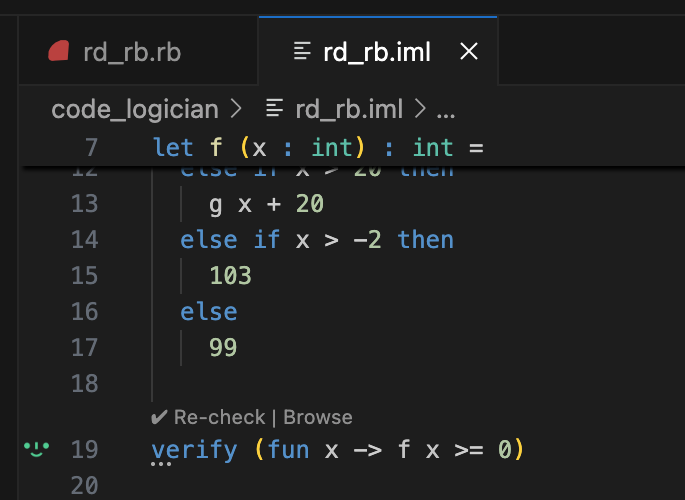Click the verify keyword on line 19

coord(194,449)
